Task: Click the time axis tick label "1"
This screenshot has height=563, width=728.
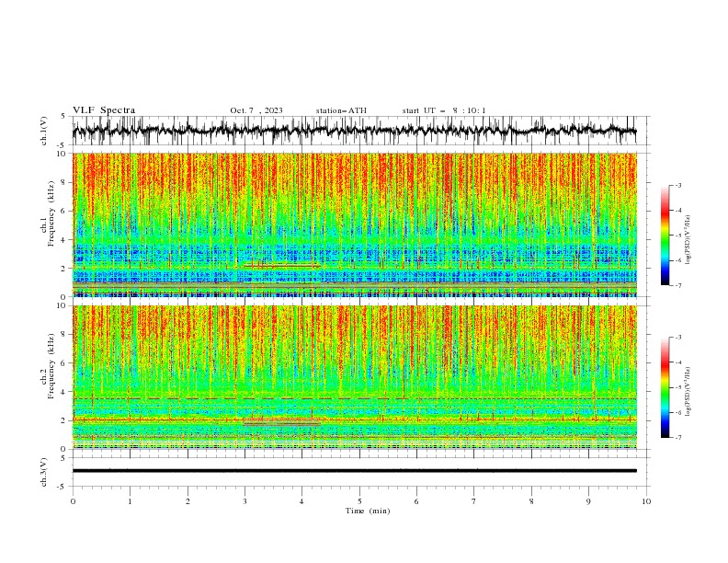Action: (x=130, y=501)
